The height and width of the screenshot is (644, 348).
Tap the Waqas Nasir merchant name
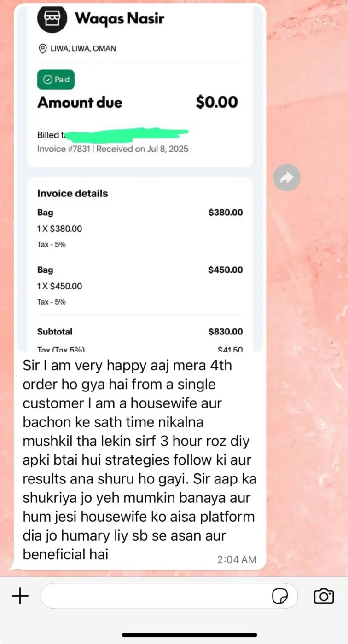119,19
